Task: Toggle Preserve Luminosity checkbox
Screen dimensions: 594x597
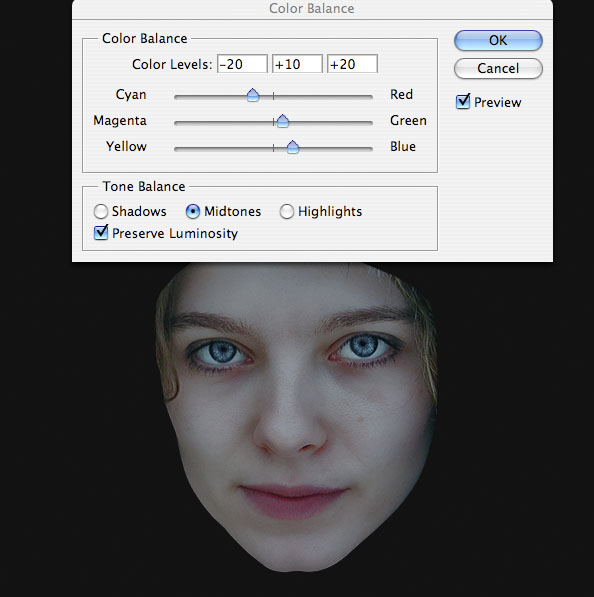Action: click(x=101, y=233)
